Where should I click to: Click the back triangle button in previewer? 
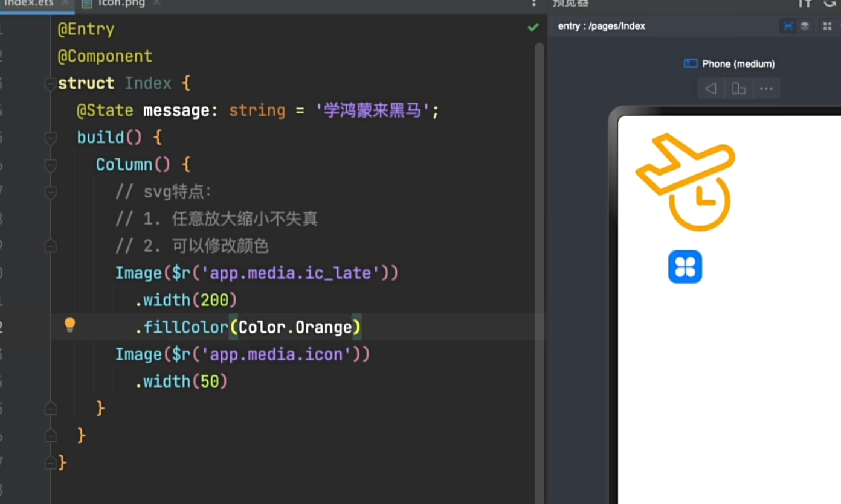point(711,89)
